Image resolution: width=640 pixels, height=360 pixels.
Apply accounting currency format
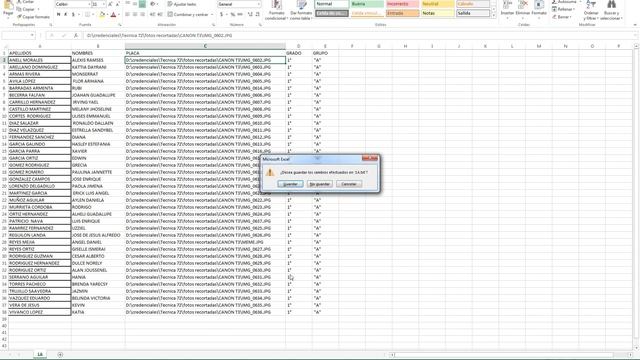click(222, 15)
